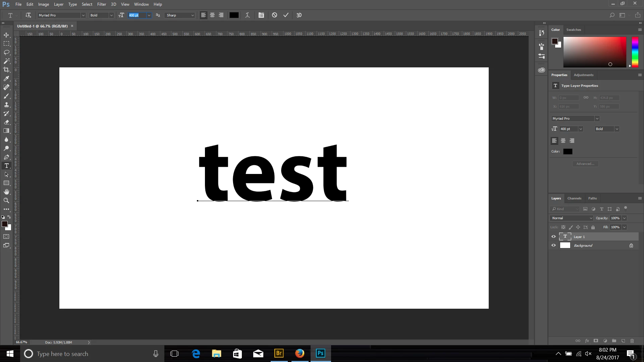Click the Create warped text icon

tap(248, 15)
